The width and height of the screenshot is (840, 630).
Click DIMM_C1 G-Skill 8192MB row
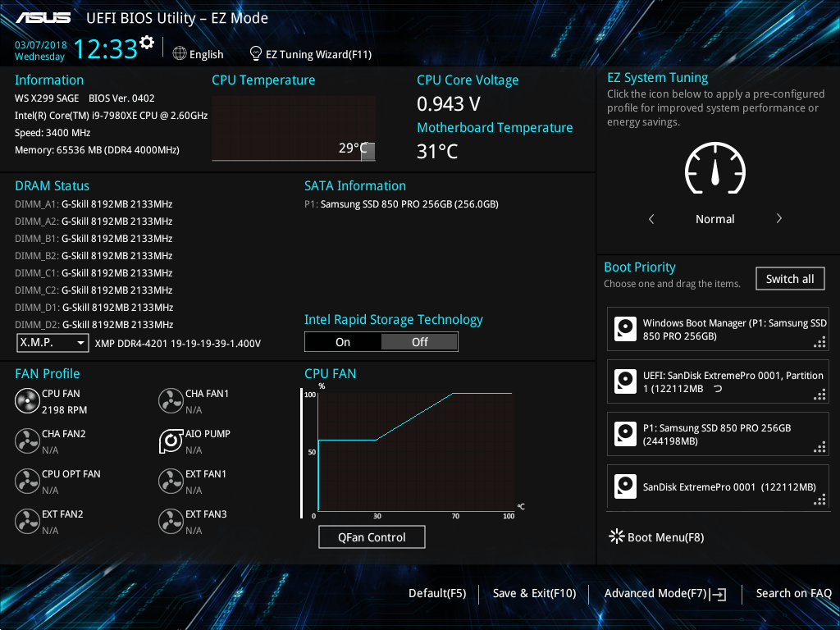tap(94, 272)
